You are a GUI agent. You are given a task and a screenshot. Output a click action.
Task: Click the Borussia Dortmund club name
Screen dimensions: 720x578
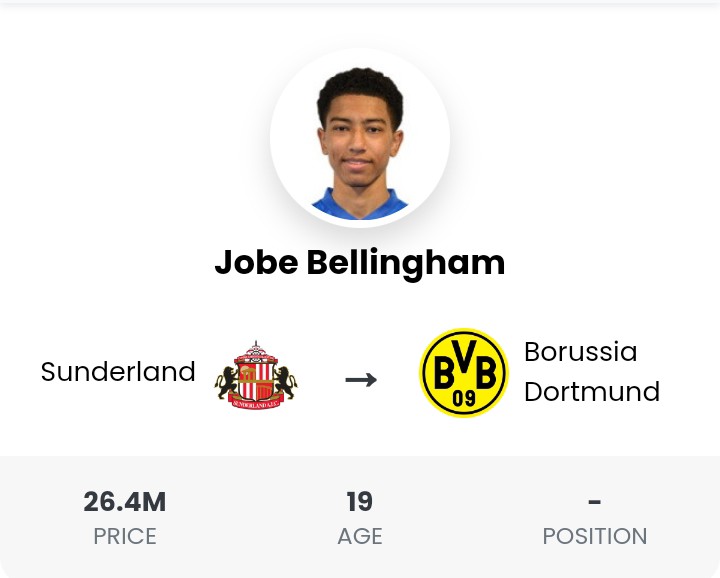[x=592, y=371]
